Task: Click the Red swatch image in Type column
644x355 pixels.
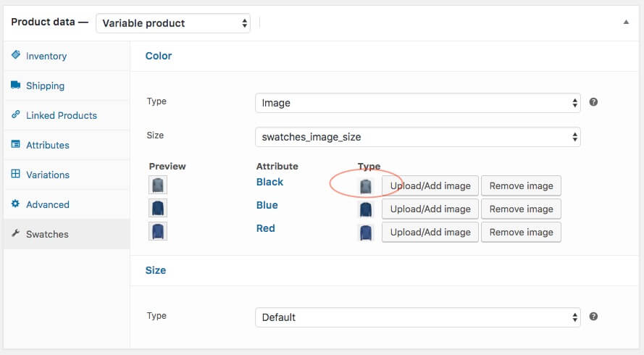Action: click(366, 233)
